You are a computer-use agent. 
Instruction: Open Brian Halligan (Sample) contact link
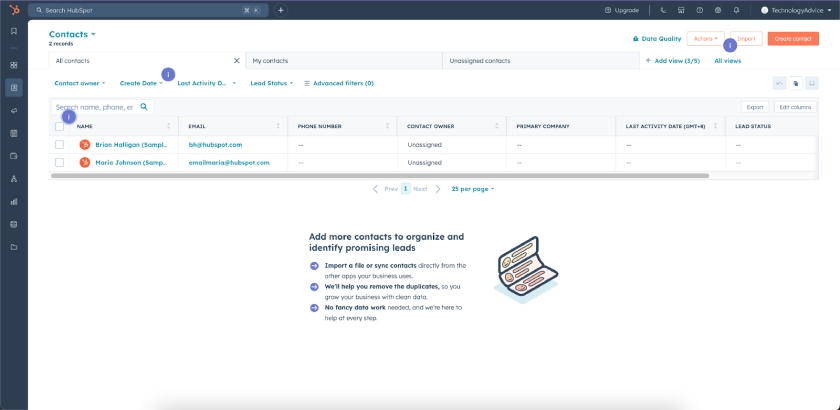131,145
